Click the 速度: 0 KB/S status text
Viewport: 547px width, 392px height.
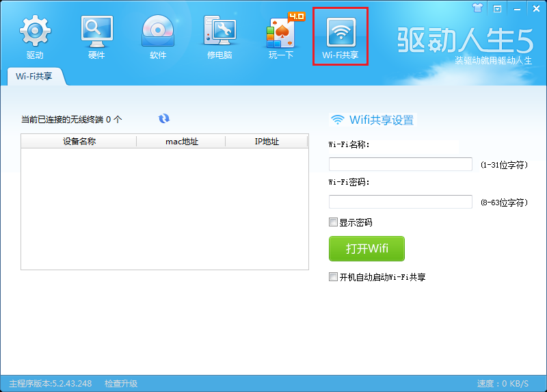click(503, 384)
